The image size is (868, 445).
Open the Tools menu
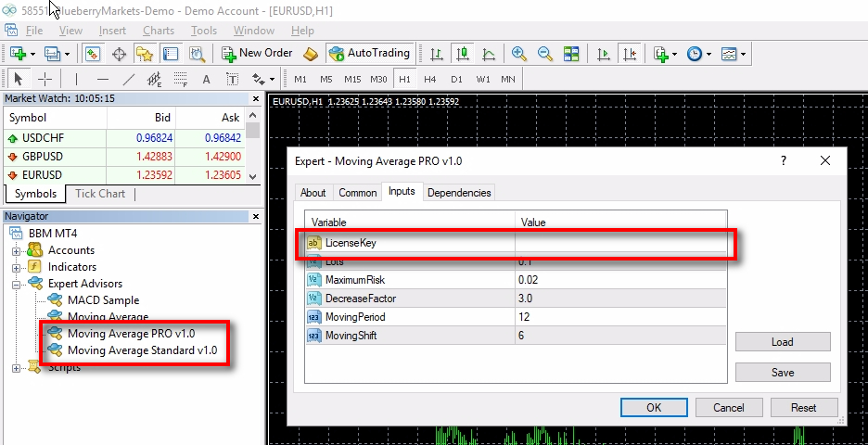204,31
